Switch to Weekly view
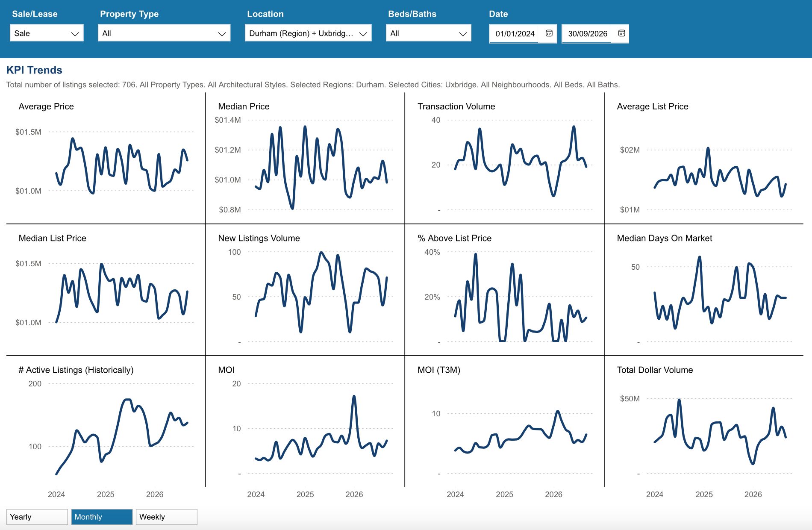The width and height of the screenshot is (812, 530). [167, 517]
